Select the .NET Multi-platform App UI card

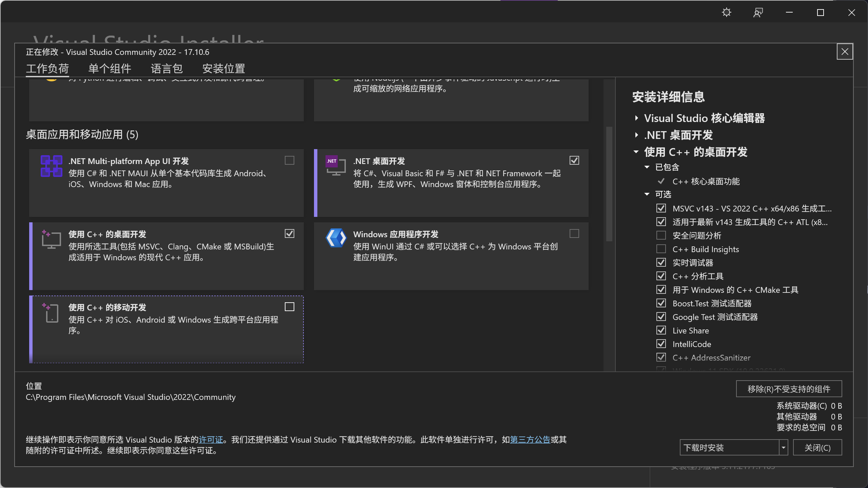tap(166, 183)
